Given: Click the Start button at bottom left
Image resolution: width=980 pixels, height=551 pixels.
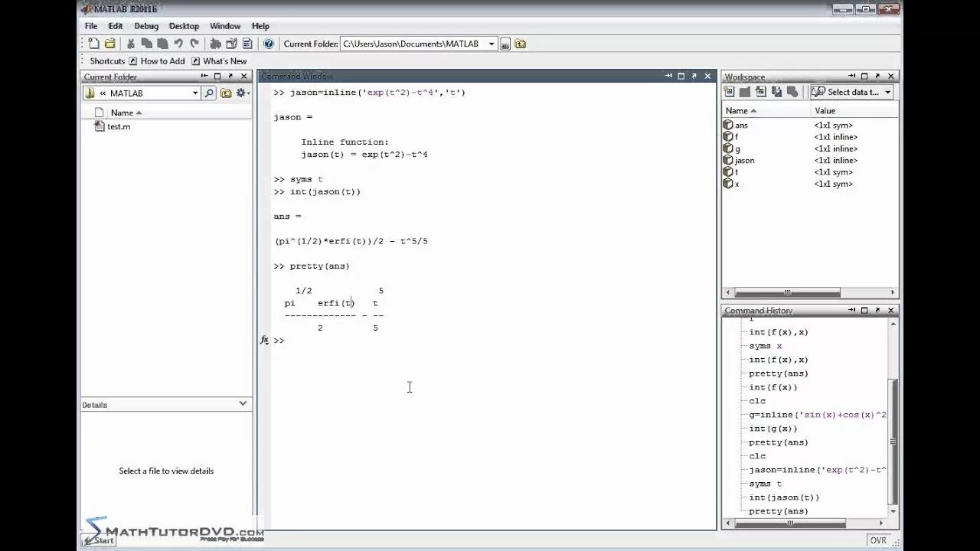Looking at the screenshot, I should pyautogui.click(x=99, y=540).
